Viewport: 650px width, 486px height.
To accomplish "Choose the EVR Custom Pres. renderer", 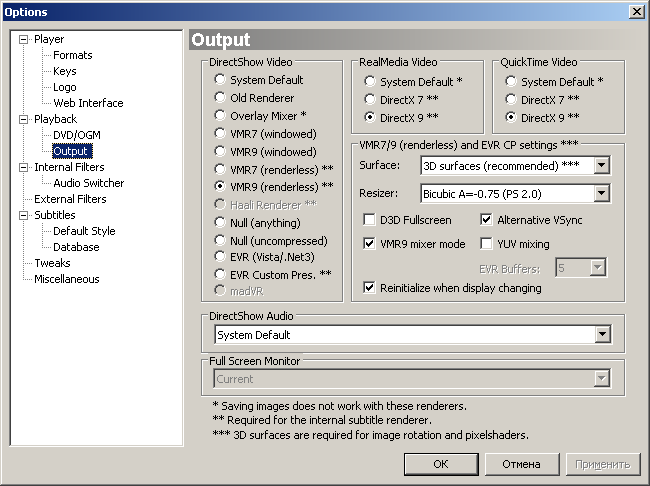I will click(220, 273).
